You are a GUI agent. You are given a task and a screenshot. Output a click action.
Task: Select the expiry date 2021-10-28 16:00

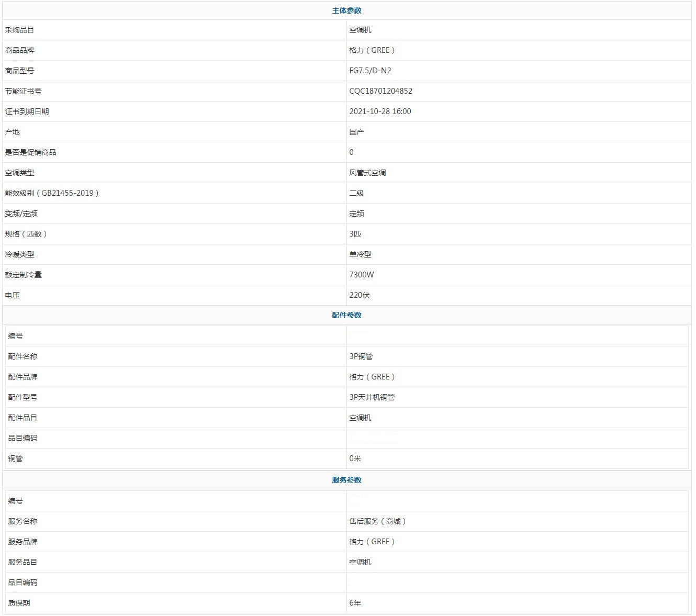pyautogui.click(x=380, y=111)
